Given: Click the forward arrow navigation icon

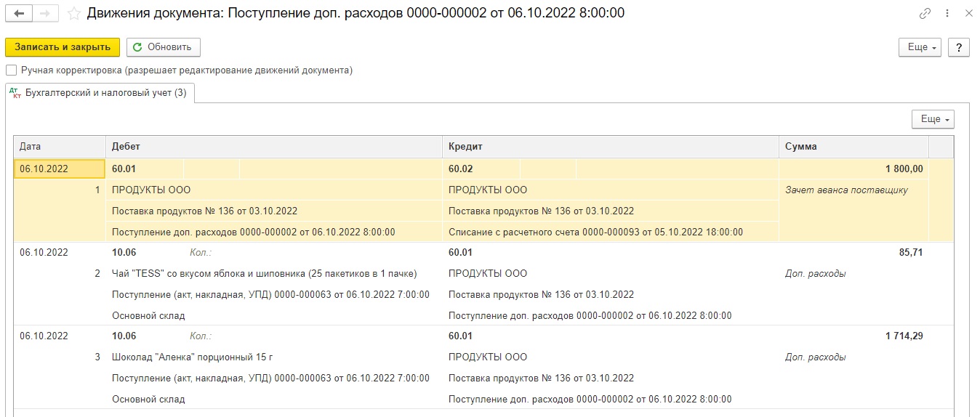Looking at the screenshot, I should click(x=45, y=14).
